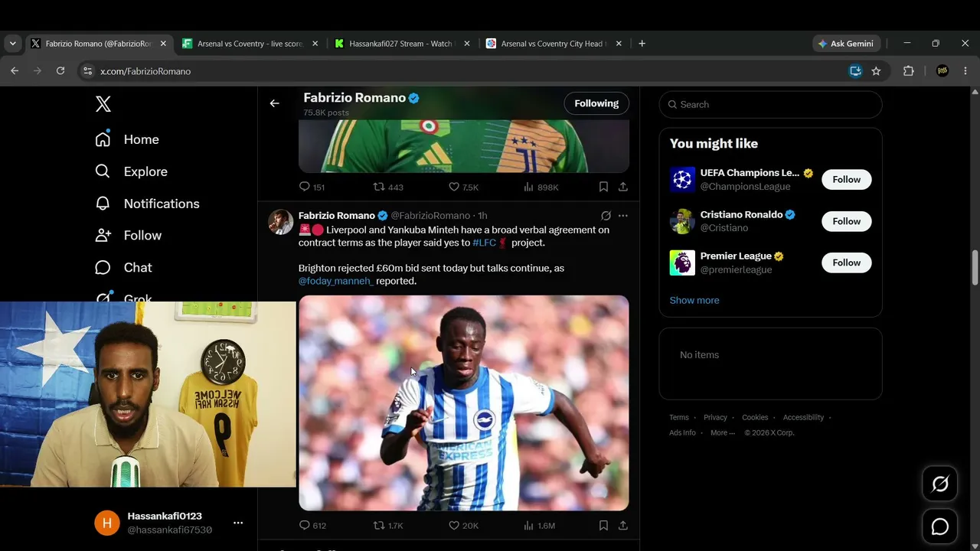Open Fabrizio Romano avatar on post
980x551 pixels.
coord(281,222)
